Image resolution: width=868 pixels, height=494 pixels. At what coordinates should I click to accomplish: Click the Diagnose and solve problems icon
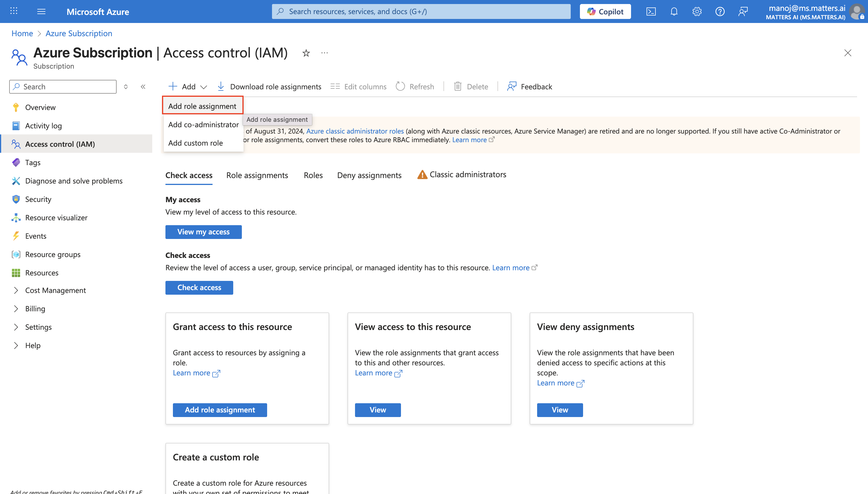(x=16, y=181)
